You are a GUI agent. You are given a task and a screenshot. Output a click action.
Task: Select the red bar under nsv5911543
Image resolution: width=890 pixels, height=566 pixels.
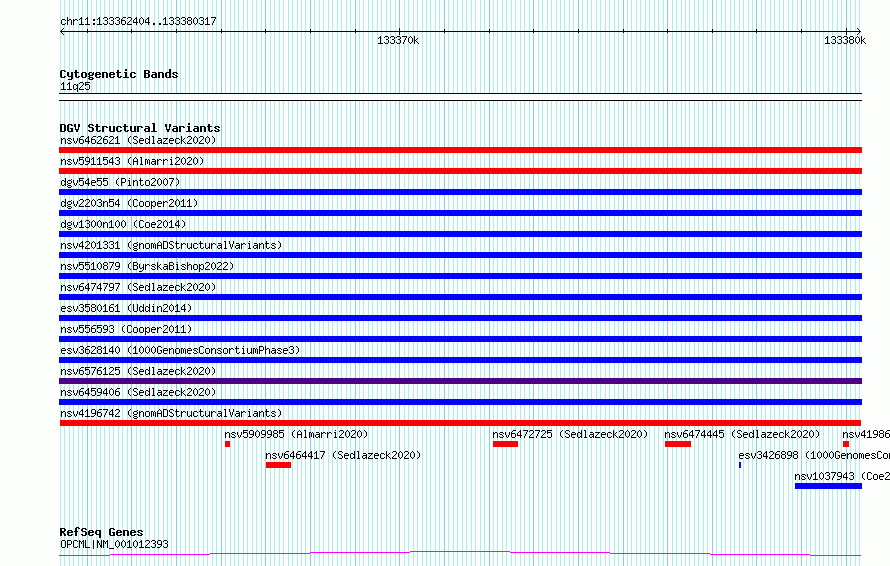(460, 171)
